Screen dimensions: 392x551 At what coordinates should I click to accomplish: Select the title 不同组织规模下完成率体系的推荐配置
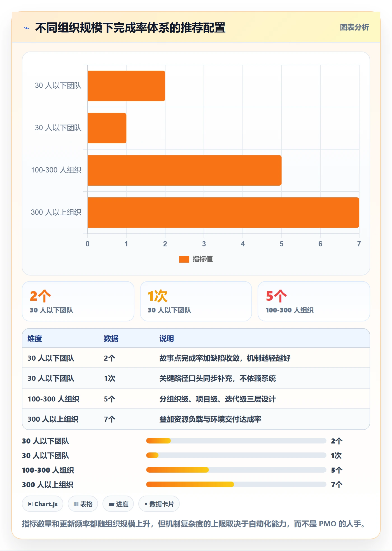(130, 28)
